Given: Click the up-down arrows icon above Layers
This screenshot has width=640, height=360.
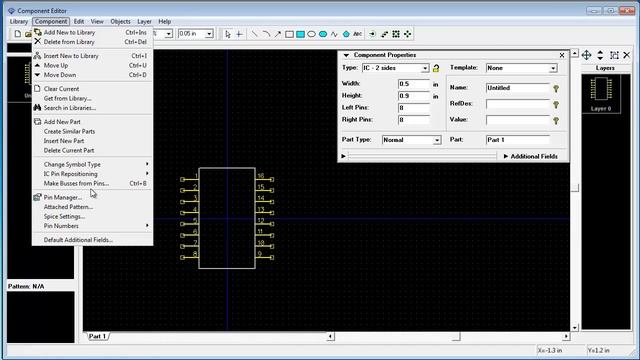Looking at the screenshot, I should pyautogui.click(x=600, y=55).
